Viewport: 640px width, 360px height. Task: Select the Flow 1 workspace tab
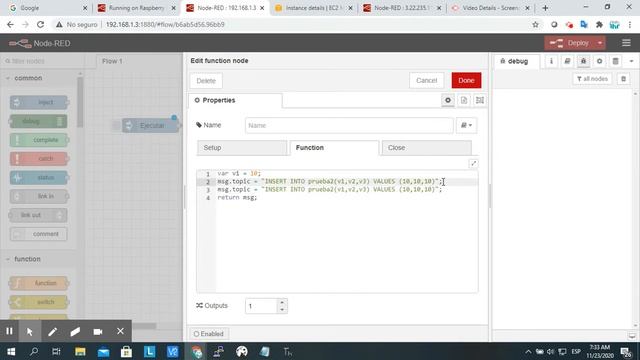tap(112, 61)
